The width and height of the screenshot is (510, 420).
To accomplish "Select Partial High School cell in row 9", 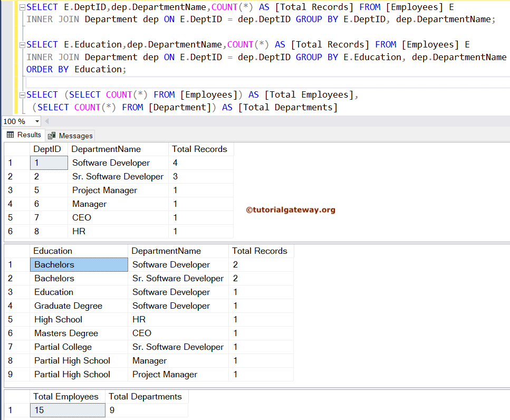I will (x=79, y=374).
